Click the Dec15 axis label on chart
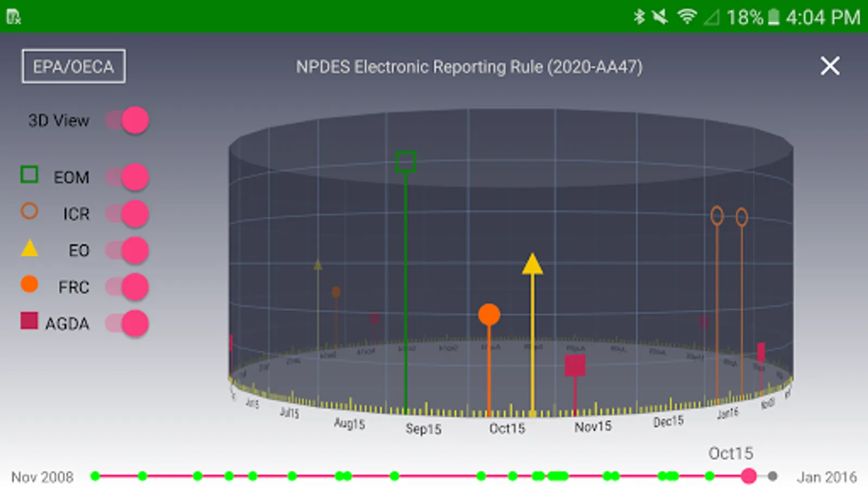Screen dimensions: 868x488 pos(668,421)
